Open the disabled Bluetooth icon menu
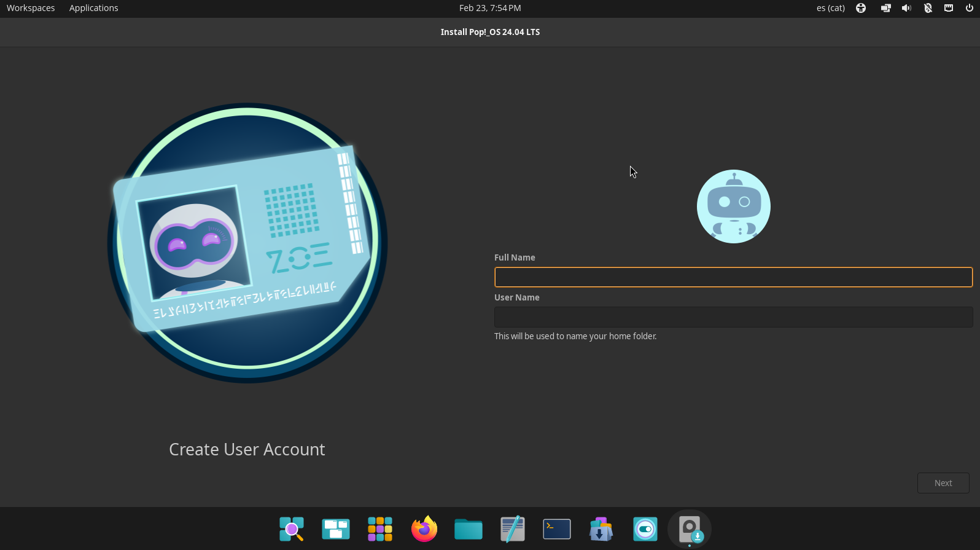This screenshot has height=550, width=980. 928,8
